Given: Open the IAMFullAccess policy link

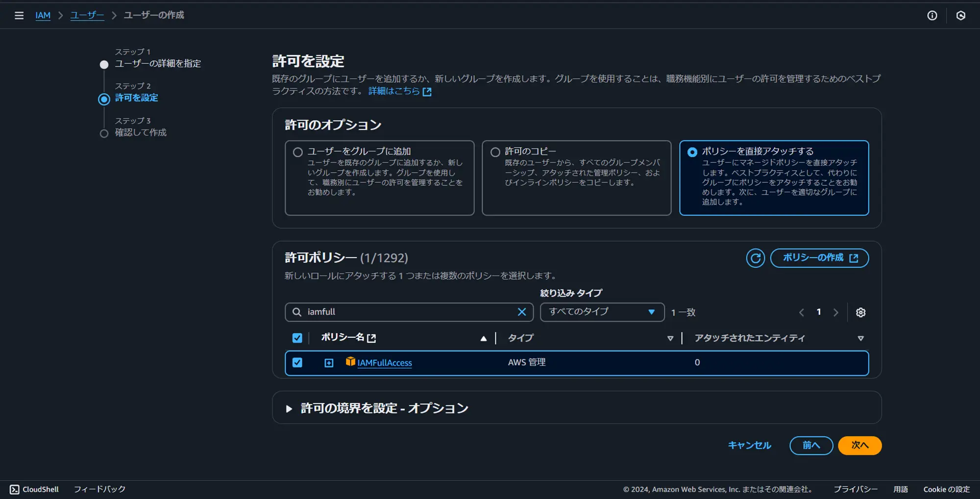Looking at the screenshot, I should (385, 363).
